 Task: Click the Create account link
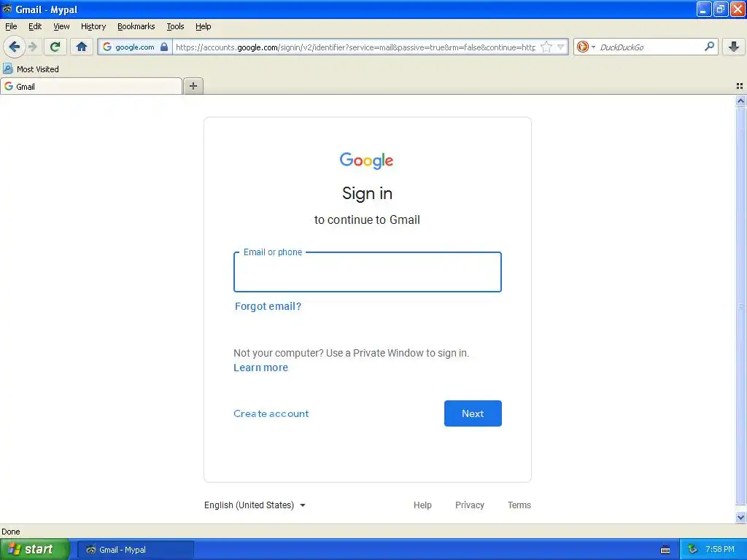click(x=271, y=413)
